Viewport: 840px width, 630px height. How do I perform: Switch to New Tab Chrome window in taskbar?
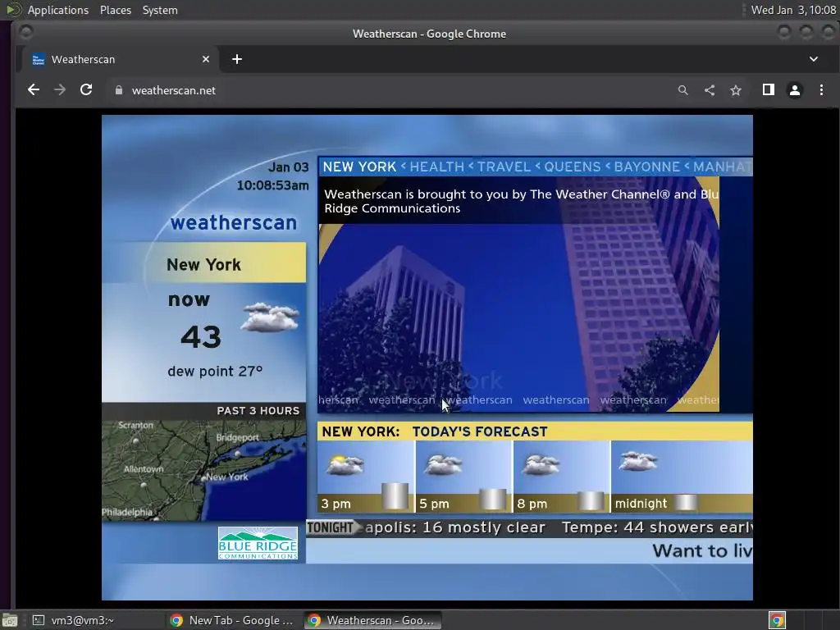232,620
